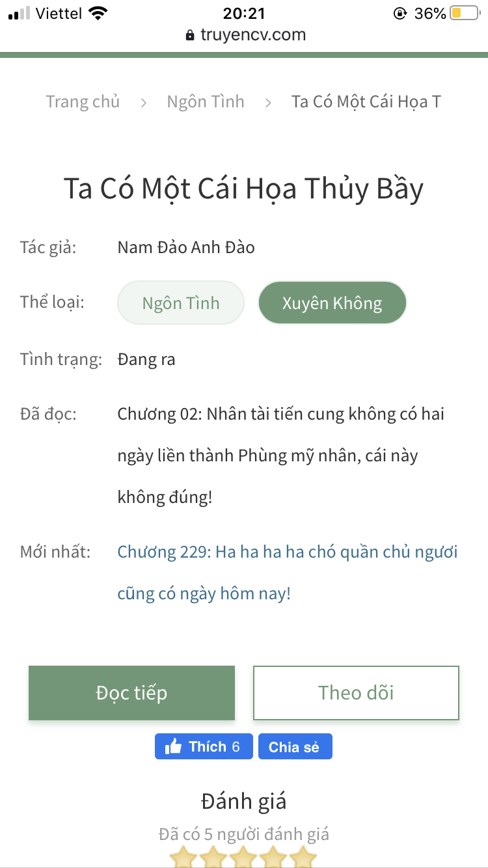The width and height of the screenshot is (488, 868).
Task: Click the chevron after Ngôn Tình breadcrumb
Action: 267,103
